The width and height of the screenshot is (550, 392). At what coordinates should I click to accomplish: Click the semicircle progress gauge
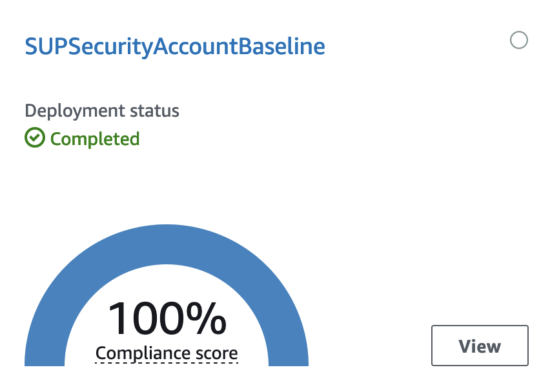tap(167, 244)
